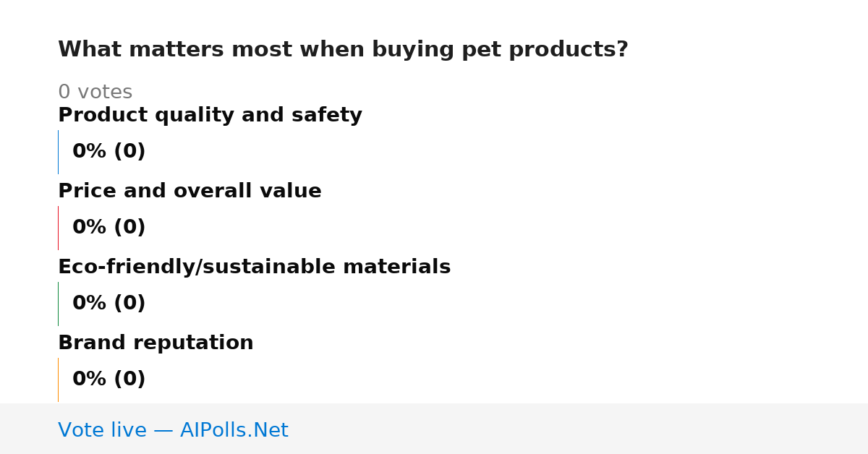
Task: Click the 0% (0) result under Price and value
Action: [109, 228]
